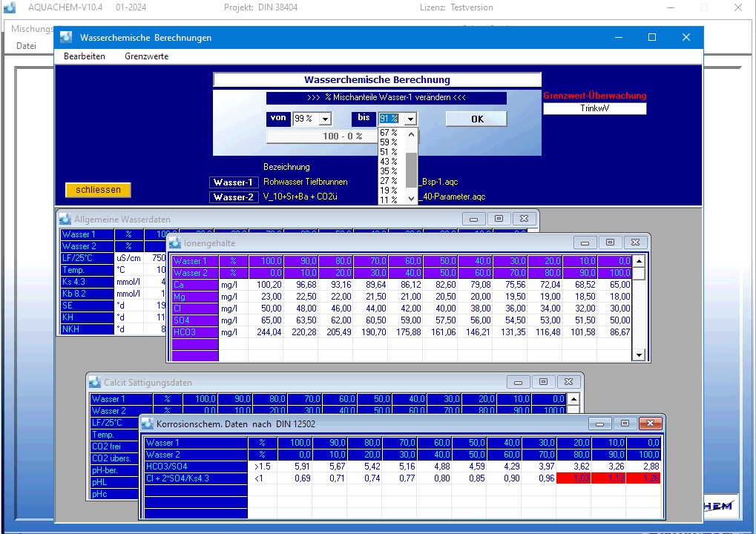This screenshot has height=534, width=756.
Task: Click the Korrosionschem. Daten window icon
Action: tap(148, 423)
